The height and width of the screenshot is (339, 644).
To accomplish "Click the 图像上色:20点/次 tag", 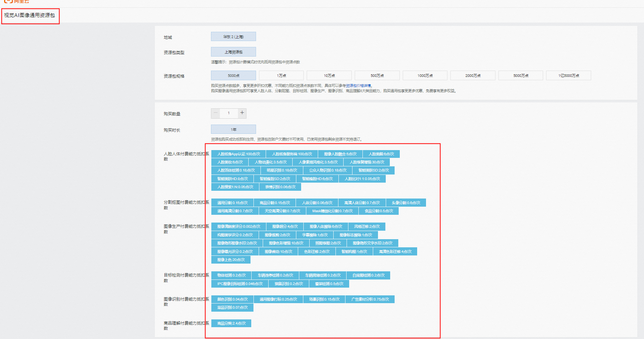I will point(231,260).
